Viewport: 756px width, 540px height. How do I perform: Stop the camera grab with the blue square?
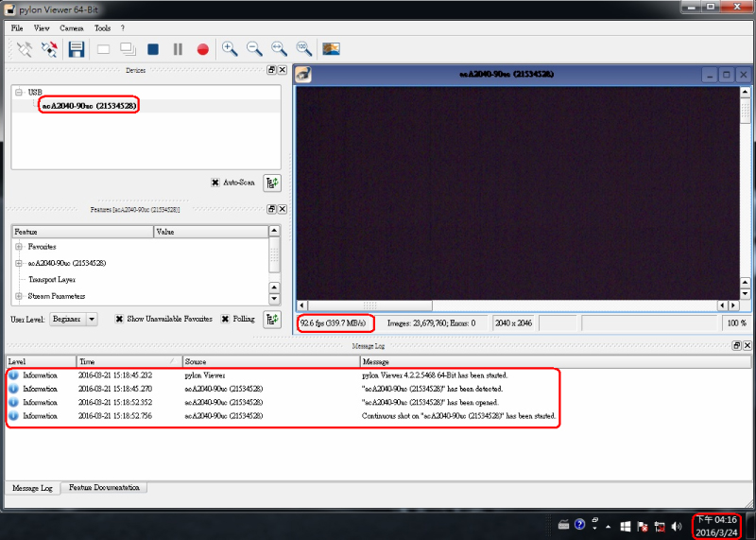click(x=153, y=49)
